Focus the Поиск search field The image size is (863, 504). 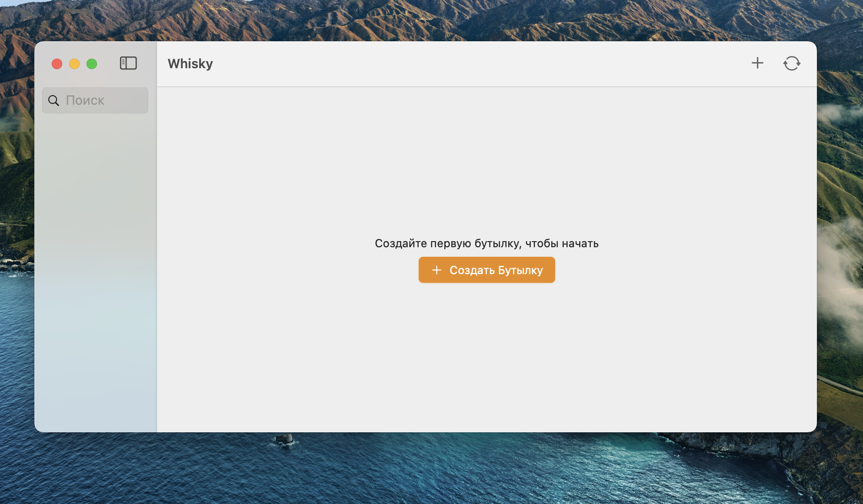click(x=95, y=100)
